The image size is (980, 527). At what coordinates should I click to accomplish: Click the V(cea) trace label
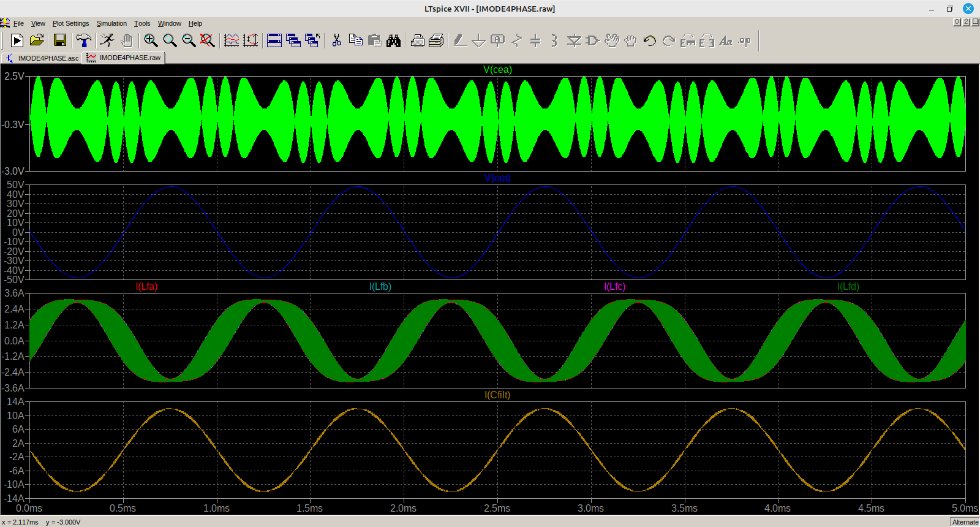coord(497,70)
